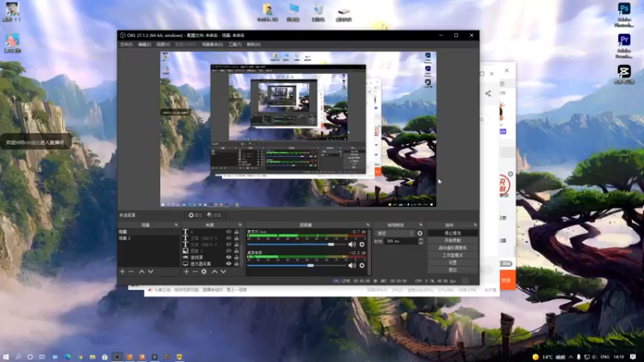This screenshot has height=362, width=644.
Task: Open 设置 settings from Controls
Action: tap(452, 262)
